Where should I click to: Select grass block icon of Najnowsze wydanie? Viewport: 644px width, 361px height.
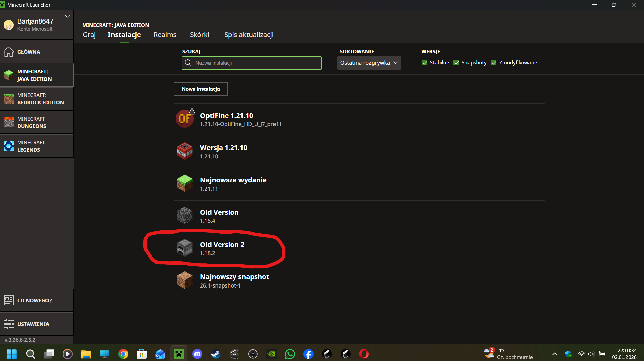(185, 183)
